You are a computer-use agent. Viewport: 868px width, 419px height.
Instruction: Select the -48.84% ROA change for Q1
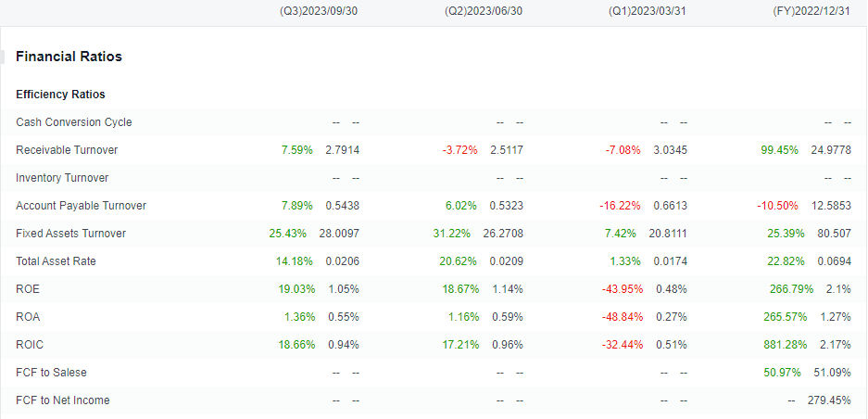(x=623, y=317)
